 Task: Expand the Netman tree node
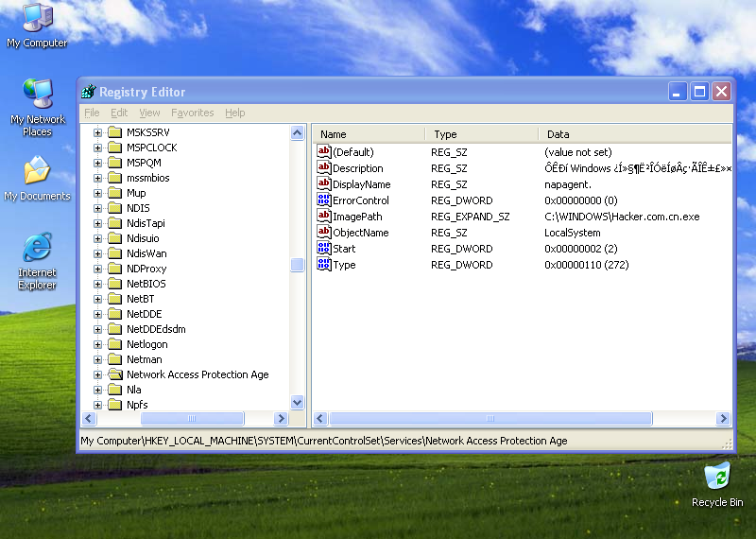pyautogui.click(x=98, y=359)
